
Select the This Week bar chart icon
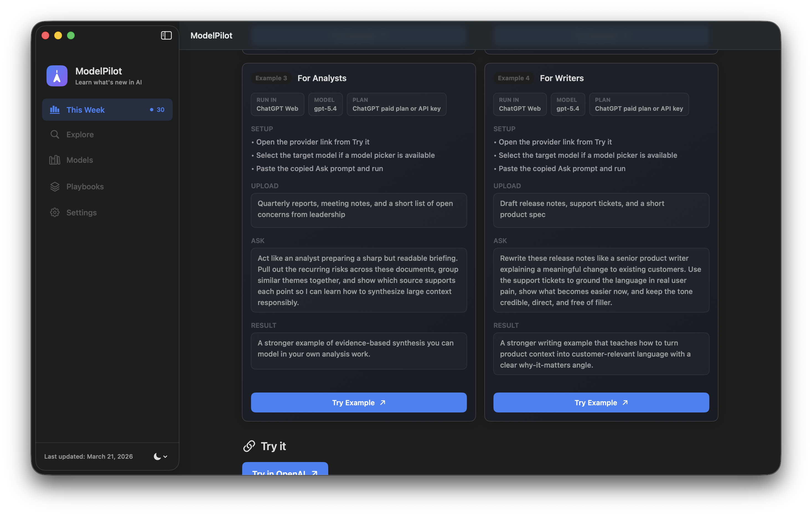[x=55, y=110]
